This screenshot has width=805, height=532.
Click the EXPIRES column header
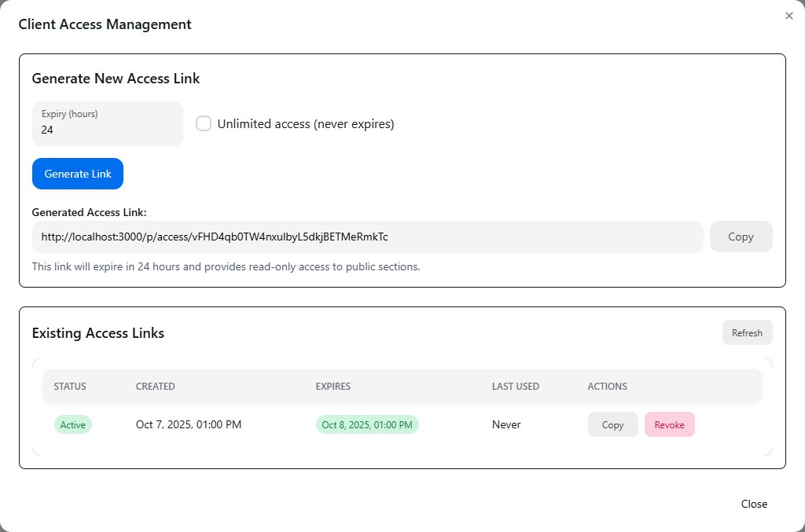(333, 386)
